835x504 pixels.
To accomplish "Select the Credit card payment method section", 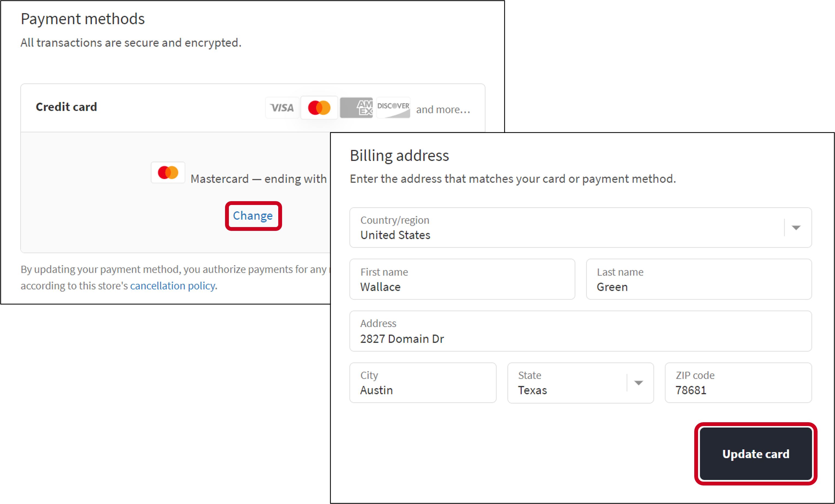I will point(66,107).
